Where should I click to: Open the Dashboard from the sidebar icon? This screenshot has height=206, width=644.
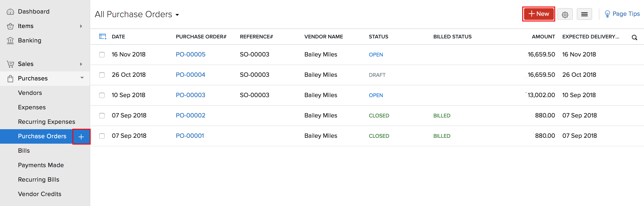pyautogui.click(x=10, y=11)
